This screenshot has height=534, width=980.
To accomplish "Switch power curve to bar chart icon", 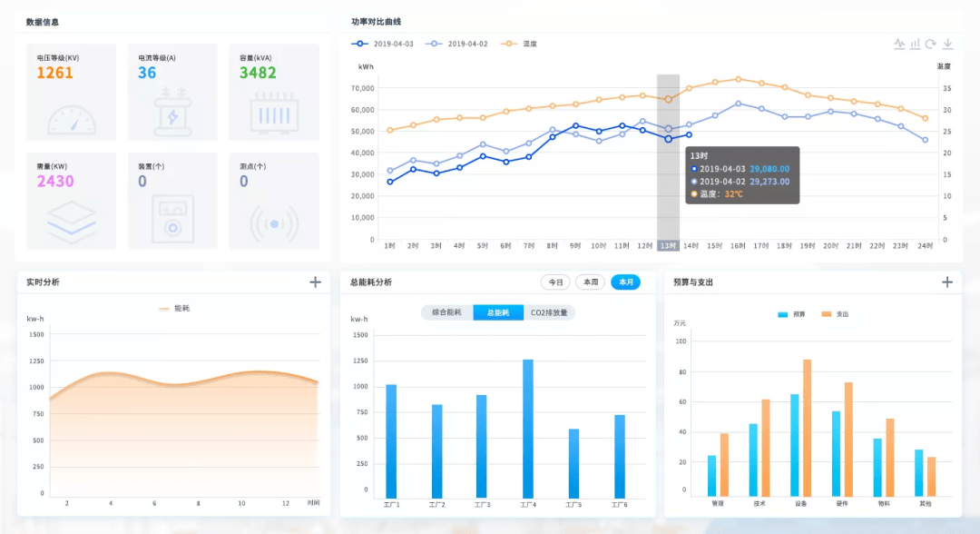I will [915, 44].
